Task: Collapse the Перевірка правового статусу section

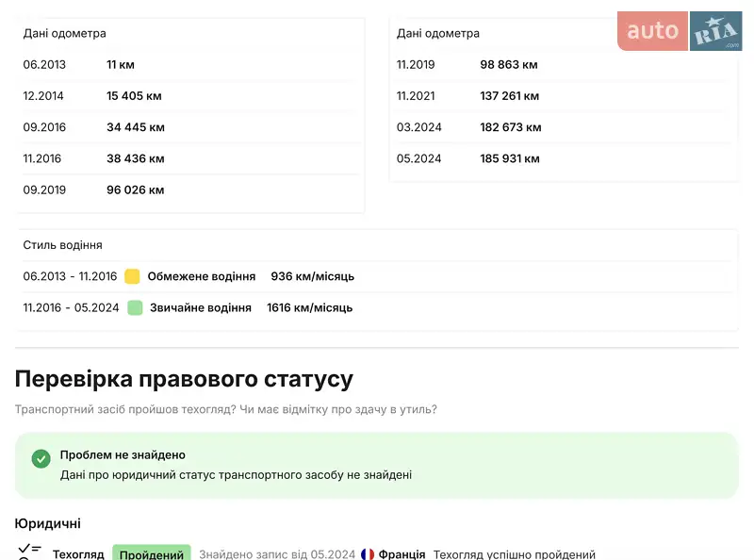Action: tap(184, 379)
